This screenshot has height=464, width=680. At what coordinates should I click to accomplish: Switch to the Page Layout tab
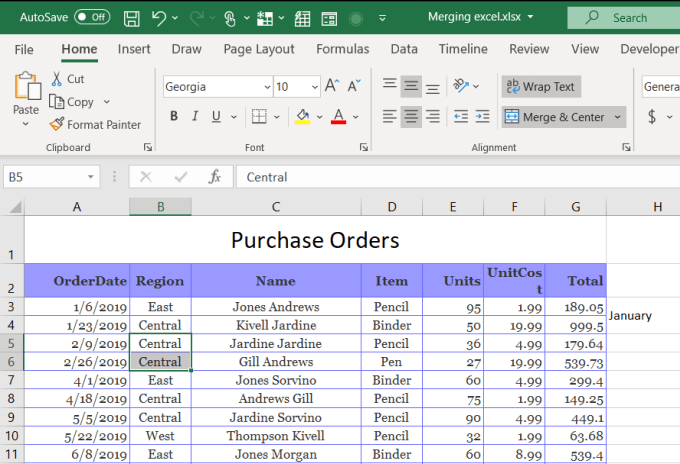[x=259, y=49]
